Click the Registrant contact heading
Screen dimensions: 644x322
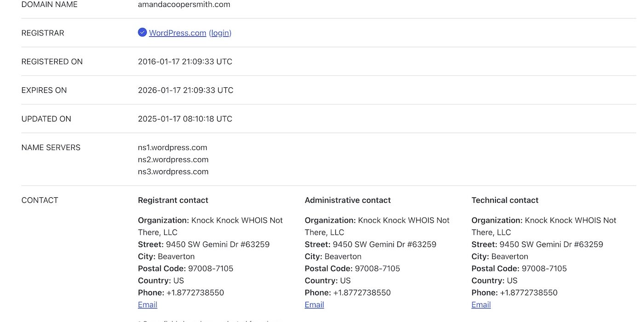coord(173,200)
